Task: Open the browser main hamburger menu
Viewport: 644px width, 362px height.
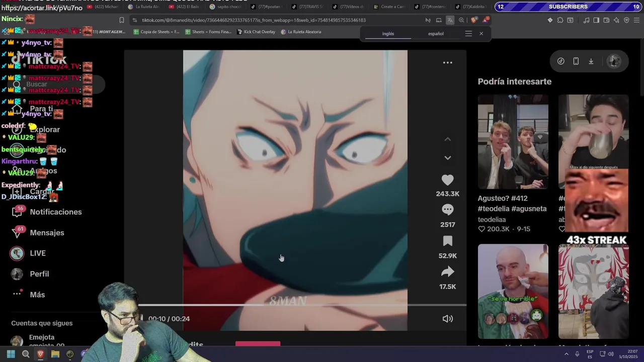Action: [x=637, y=20]
